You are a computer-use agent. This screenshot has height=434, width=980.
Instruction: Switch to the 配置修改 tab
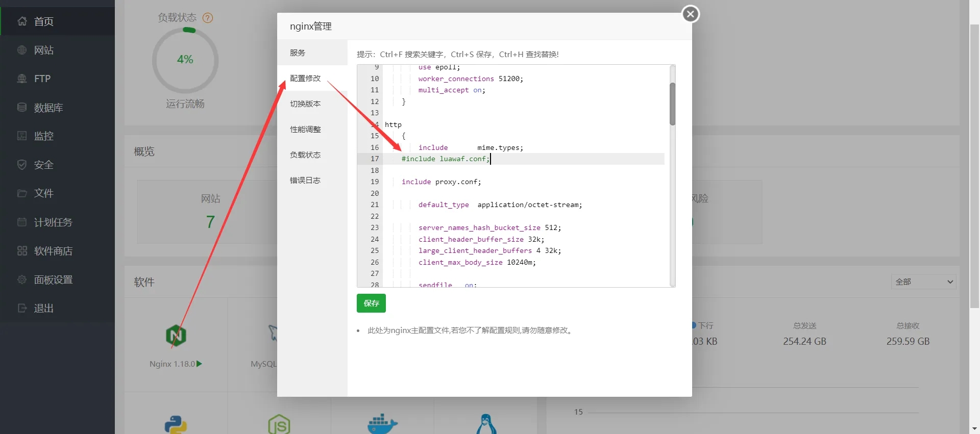[x=312, y=78]
